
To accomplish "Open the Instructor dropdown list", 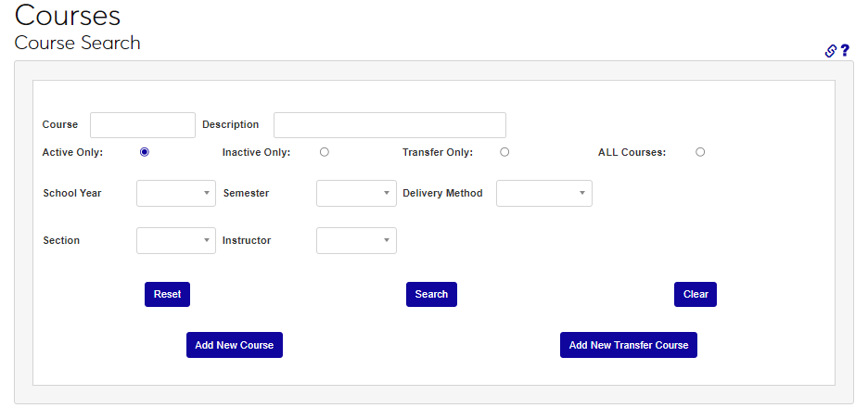I will pyautogui.click(x=356, y=240).
